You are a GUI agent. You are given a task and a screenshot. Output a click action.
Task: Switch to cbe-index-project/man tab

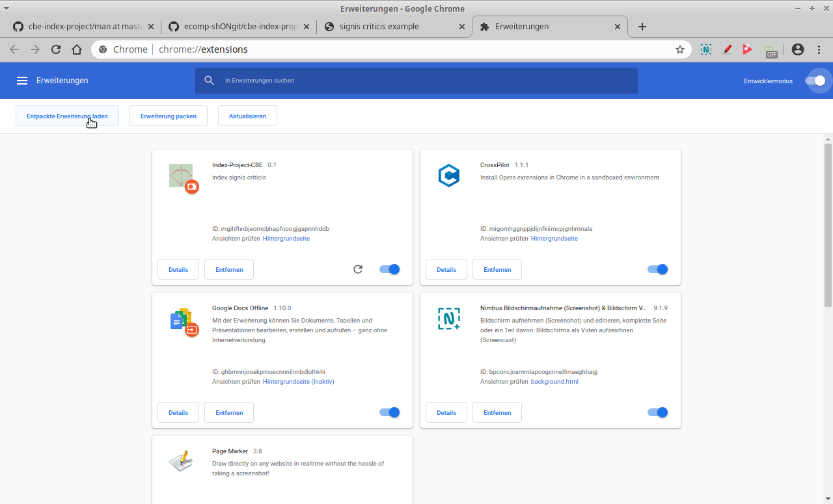pos(83,27)
